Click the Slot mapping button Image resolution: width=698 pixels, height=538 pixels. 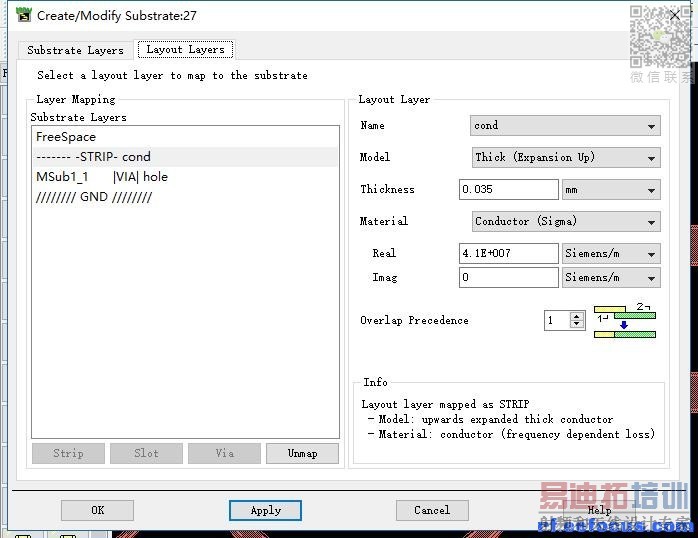146,453
